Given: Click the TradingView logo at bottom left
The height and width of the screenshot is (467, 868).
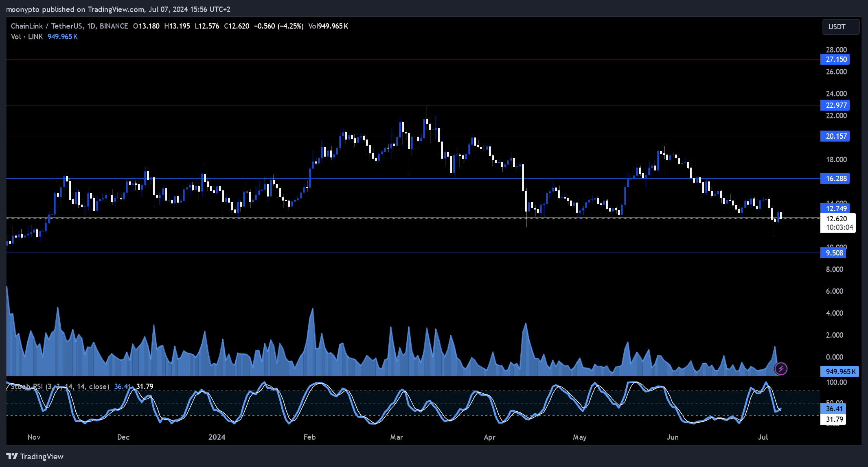Looking at the screenshot, I should pyautogui.click(x=35, y=456).
